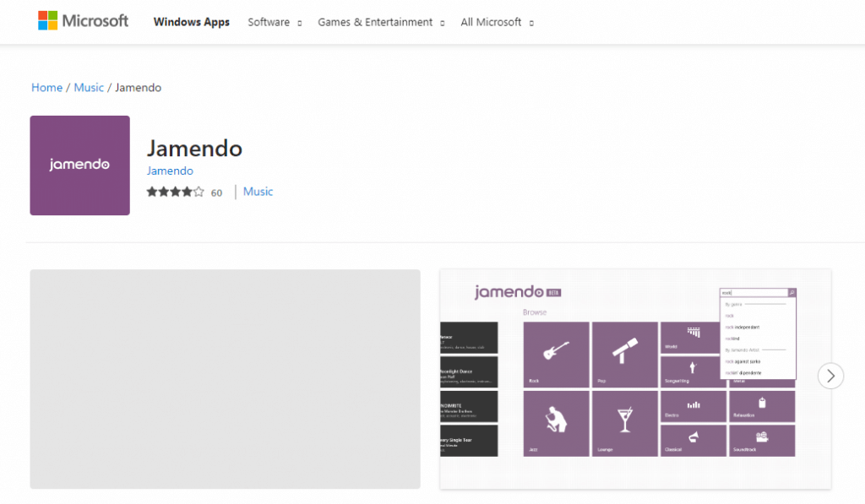Click the rating count 60

pyautogui.click(x=216, y=193)
